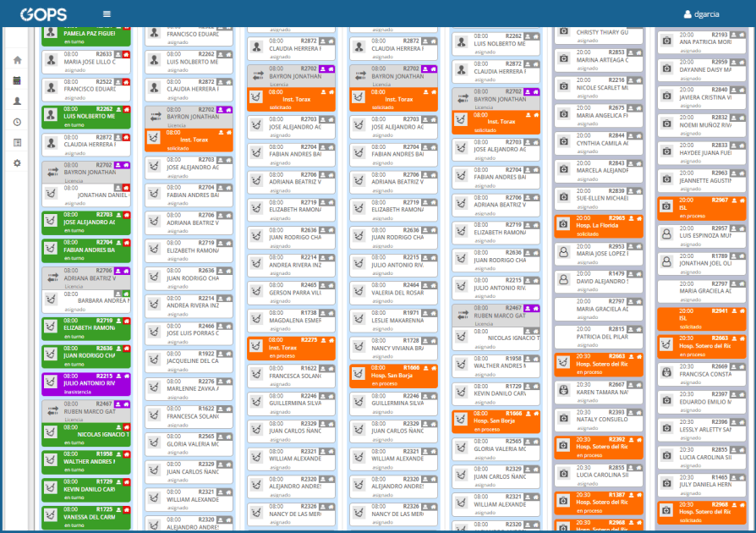Select the stethoscope icon on JONATHAN DANIEL card

pos(51,195)
